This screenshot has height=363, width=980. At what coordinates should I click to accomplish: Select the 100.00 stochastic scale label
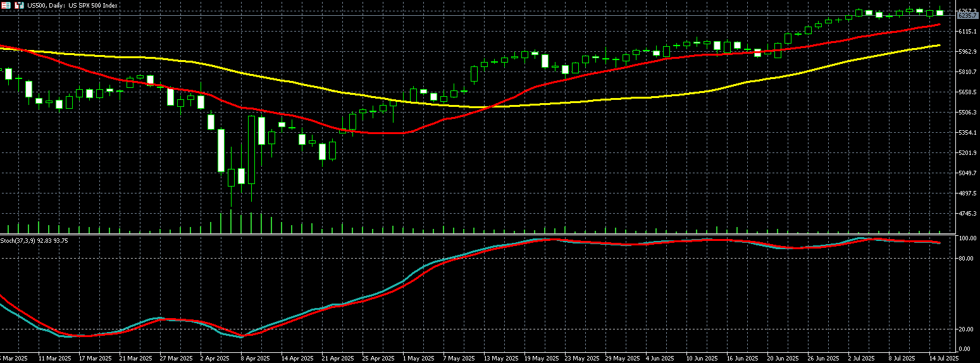(966, 238)
